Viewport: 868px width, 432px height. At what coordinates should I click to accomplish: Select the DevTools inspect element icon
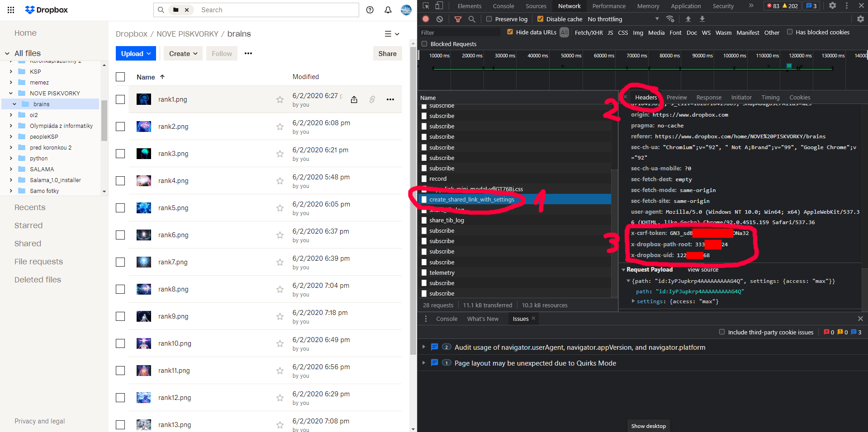[x=426, y=6]
